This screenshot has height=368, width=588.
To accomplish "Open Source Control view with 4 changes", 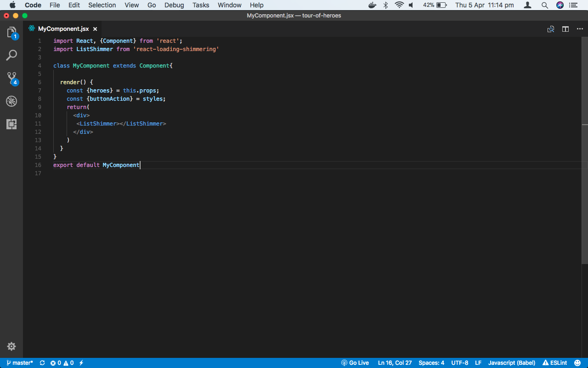I will pos(11,78).
